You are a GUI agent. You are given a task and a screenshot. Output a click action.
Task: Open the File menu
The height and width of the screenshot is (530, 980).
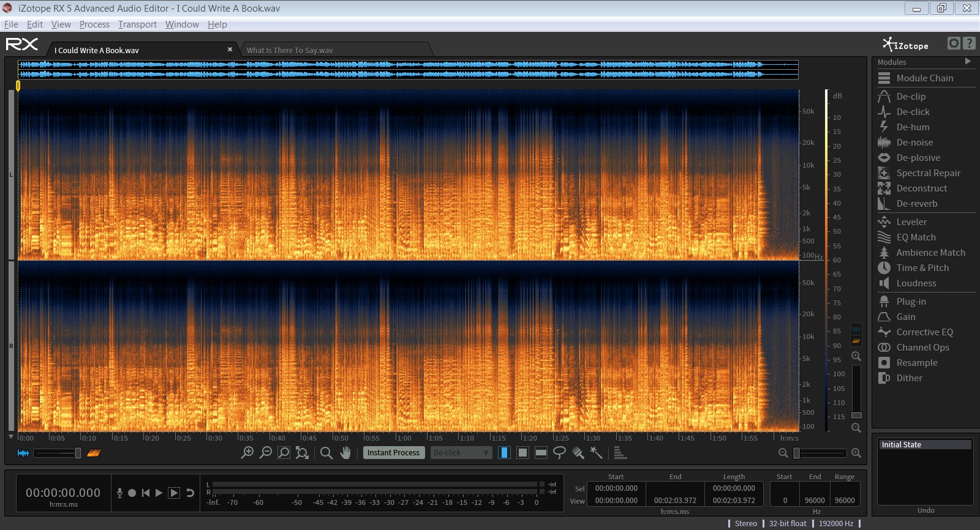tap(11, 24)
